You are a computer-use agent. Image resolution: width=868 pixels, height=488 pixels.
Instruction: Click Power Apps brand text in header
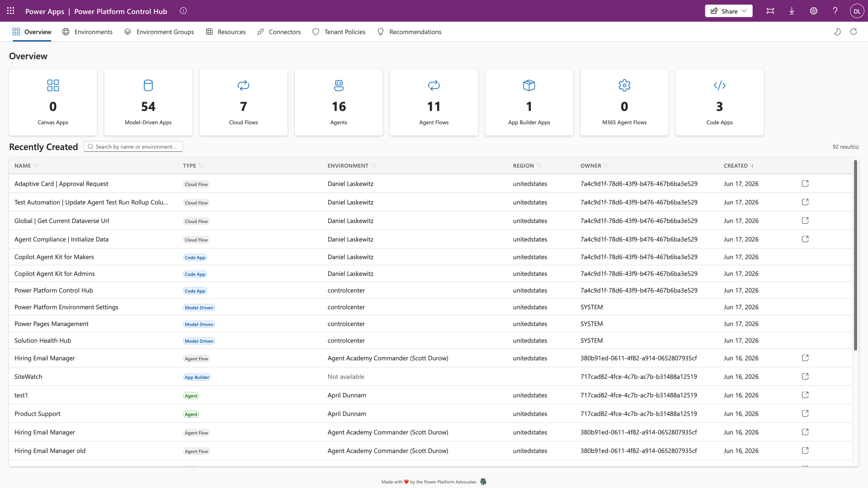click(x=45, y=11)
